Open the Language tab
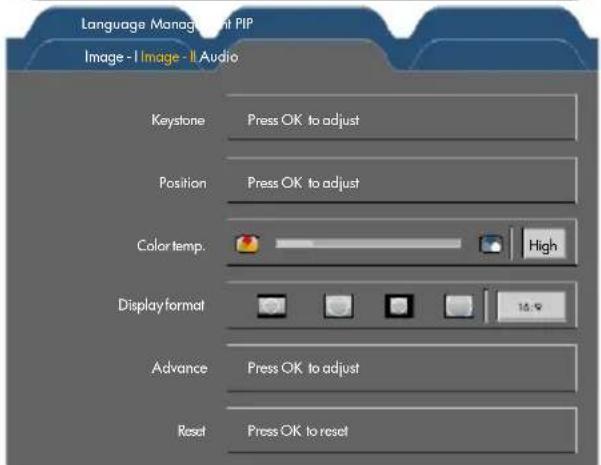 coord(113,25)
